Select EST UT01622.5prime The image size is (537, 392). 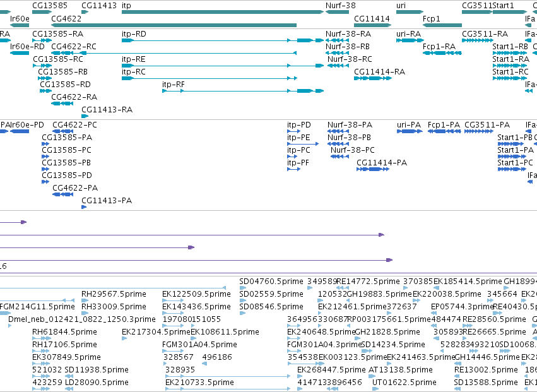[404, 383]
